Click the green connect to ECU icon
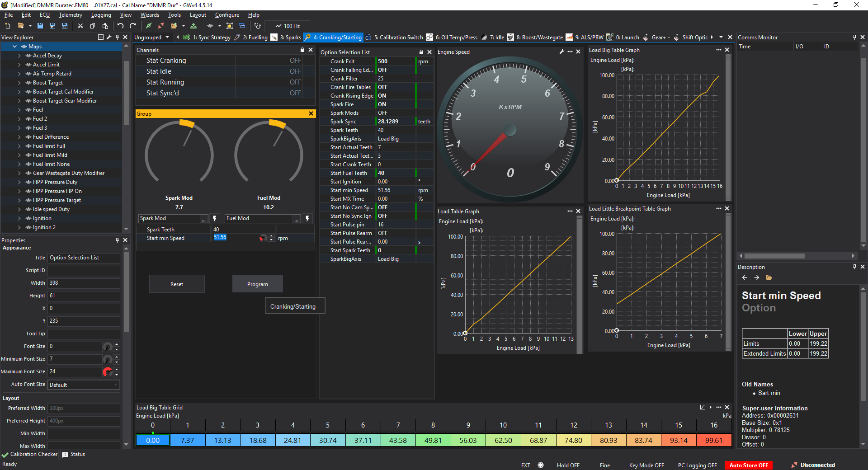 [149, 26]
